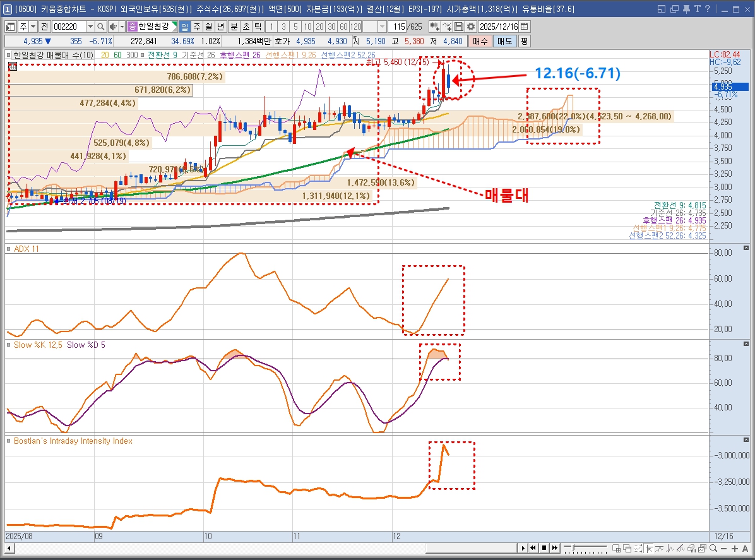The width and height of the screenshot is (755, 560).
Task: Click the dotted-rectangle chart icon in bottom toolbar
Action: pyautogui.click(x=638, y=548)
